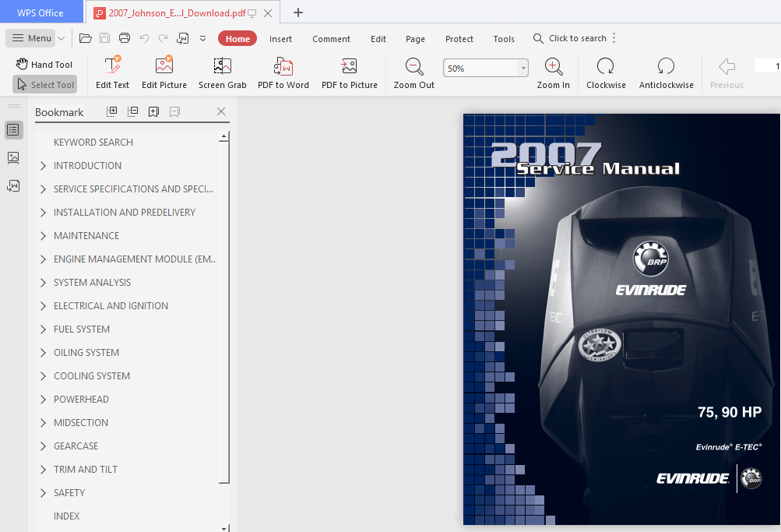
Task: Open the Edit ribbon tab
Action: click(x=378, y=39)
